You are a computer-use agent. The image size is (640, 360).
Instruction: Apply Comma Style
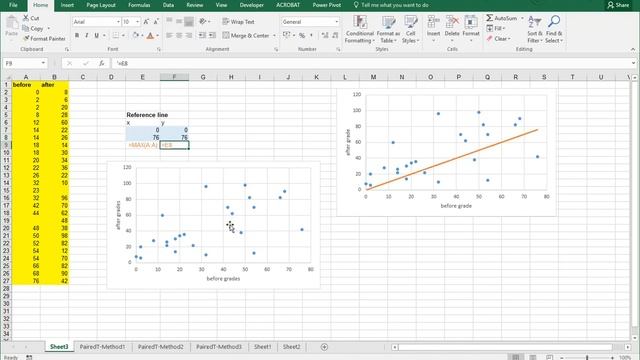[x=311, y=36]
